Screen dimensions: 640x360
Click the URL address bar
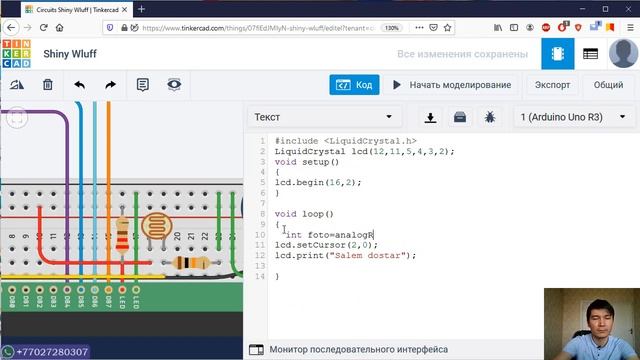pos(257,28)
